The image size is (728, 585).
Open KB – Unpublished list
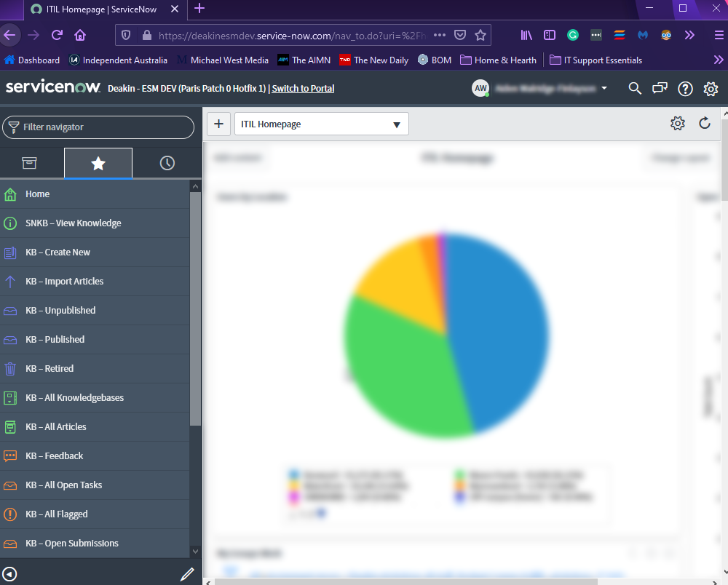[95, 311]
